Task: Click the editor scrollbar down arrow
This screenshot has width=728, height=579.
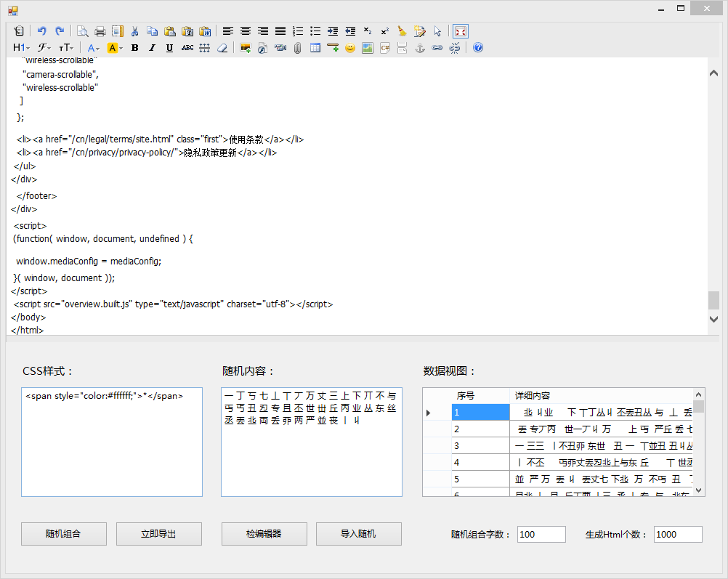Action: (x=714, y=319)
